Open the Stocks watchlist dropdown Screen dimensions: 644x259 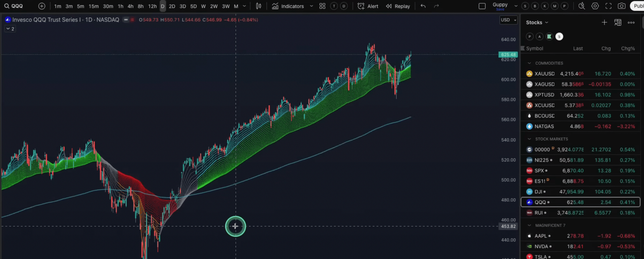click(537, 22)
